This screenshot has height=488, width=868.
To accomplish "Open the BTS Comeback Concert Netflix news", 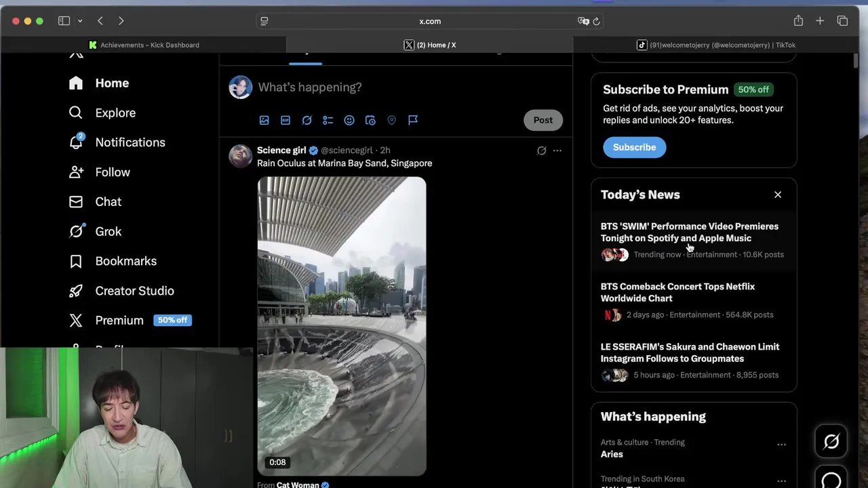I will [x=694, y=300].
